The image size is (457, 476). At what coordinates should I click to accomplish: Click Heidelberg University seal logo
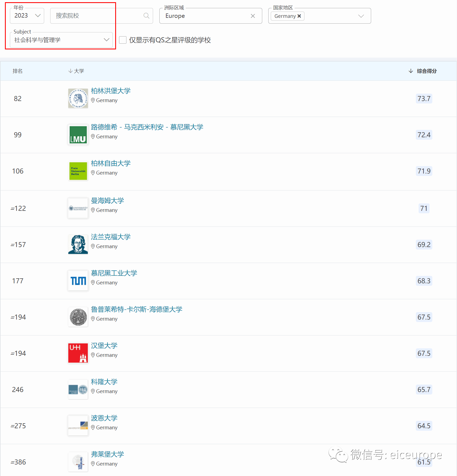[x=78, y=317]
